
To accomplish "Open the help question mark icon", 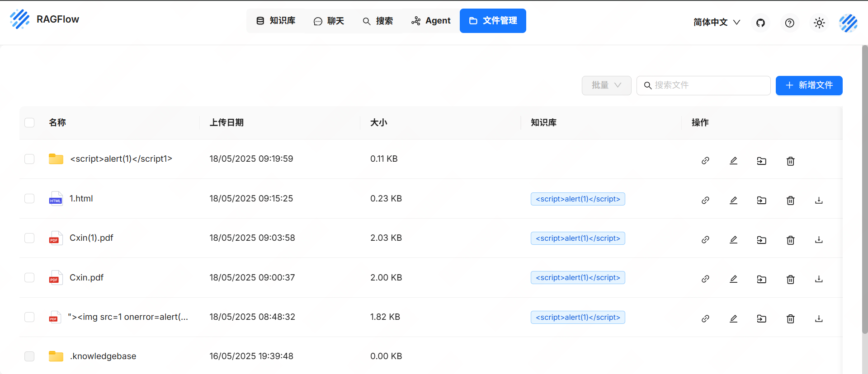I will 790,23.
